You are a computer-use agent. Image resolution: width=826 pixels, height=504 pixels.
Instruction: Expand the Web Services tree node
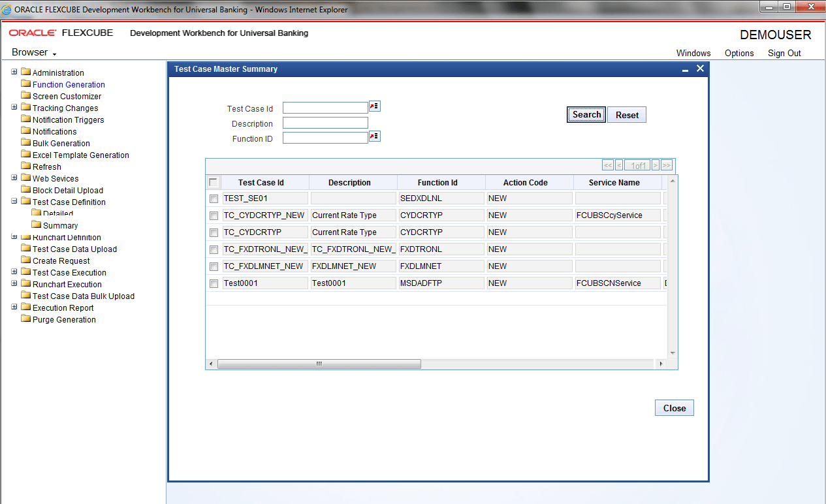coord(14,178)
